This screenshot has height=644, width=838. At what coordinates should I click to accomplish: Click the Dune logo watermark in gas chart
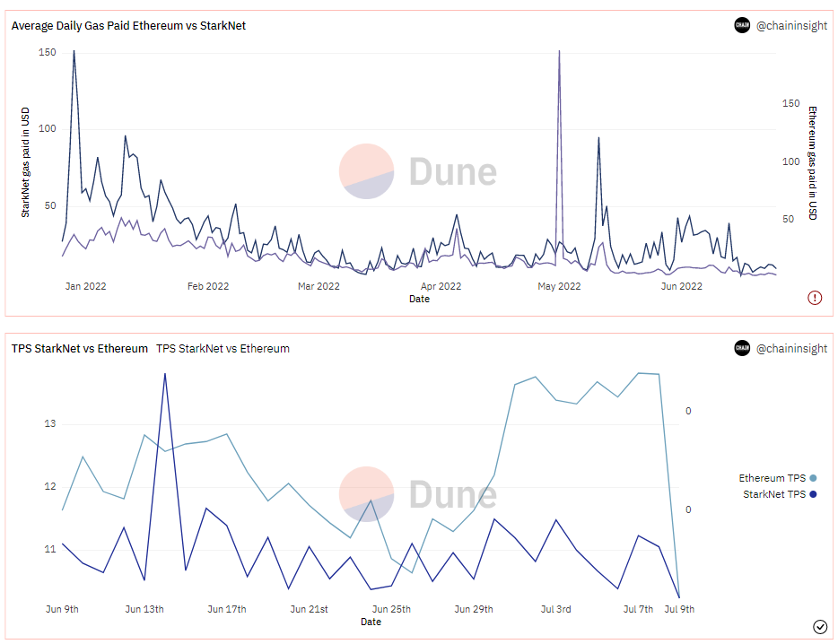coord(418,171)
